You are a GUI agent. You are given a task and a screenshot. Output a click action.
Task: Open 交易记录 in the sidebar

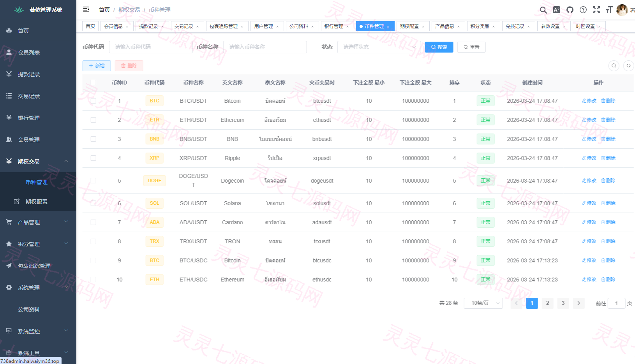click(x=38, y=96)
